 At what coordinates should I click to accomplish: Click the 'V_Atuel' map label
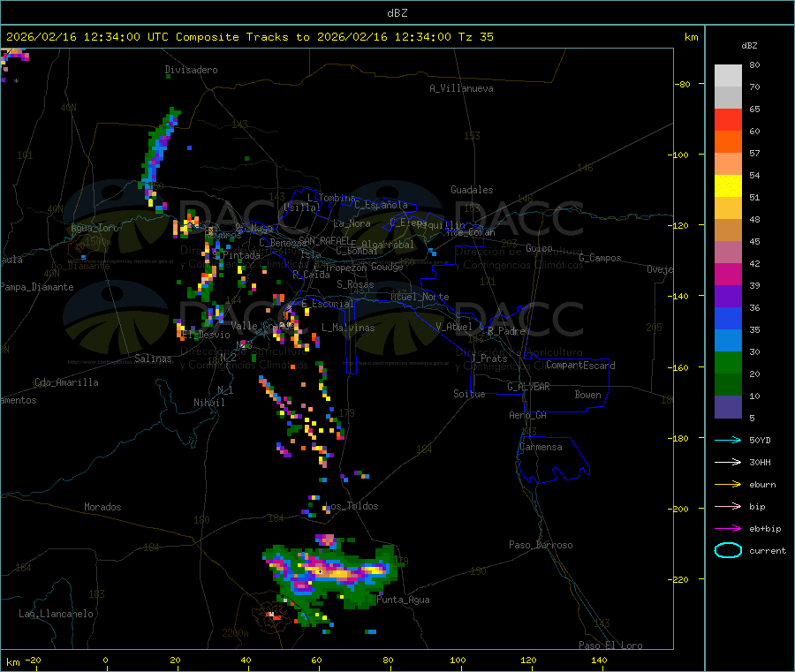pos(454,327)
